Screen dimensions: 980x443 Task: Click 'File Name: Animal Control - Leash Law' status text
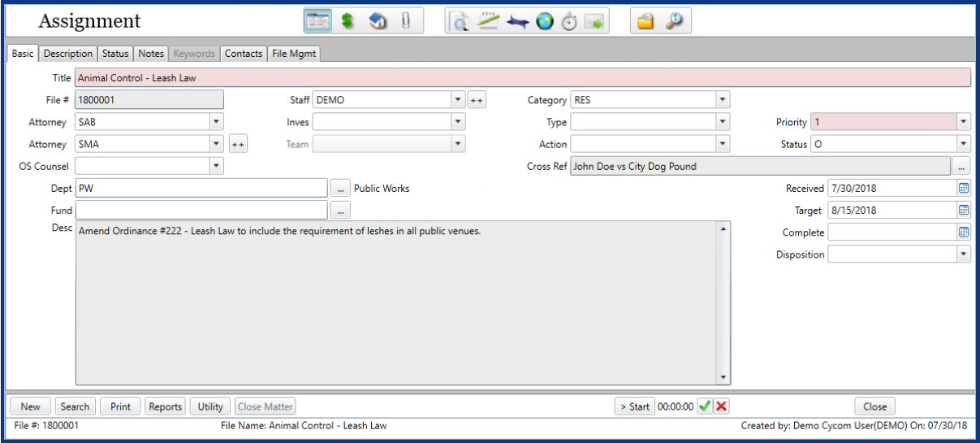tap(304, 425)
